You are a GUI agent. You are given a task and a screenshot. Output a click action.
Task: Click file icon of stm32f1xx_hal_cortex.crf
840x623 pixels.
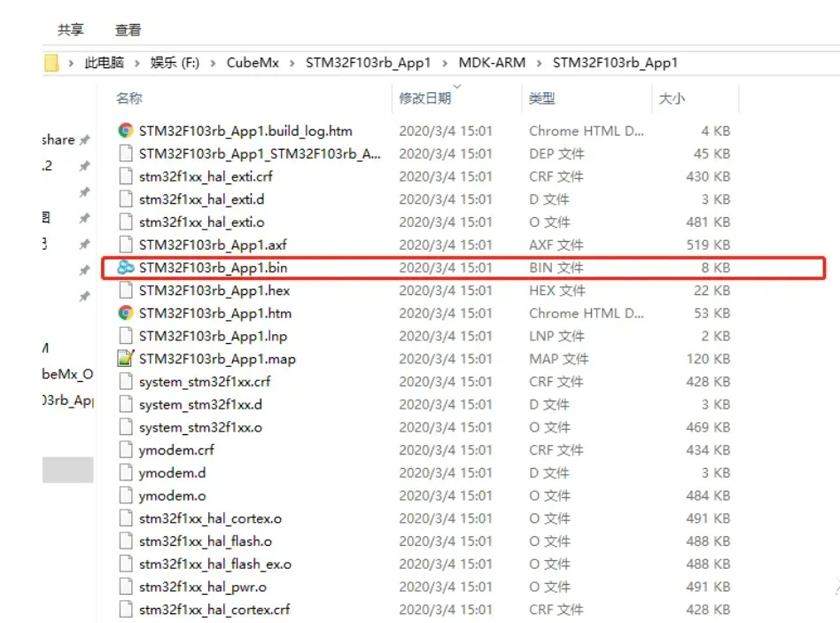(125, 610)
